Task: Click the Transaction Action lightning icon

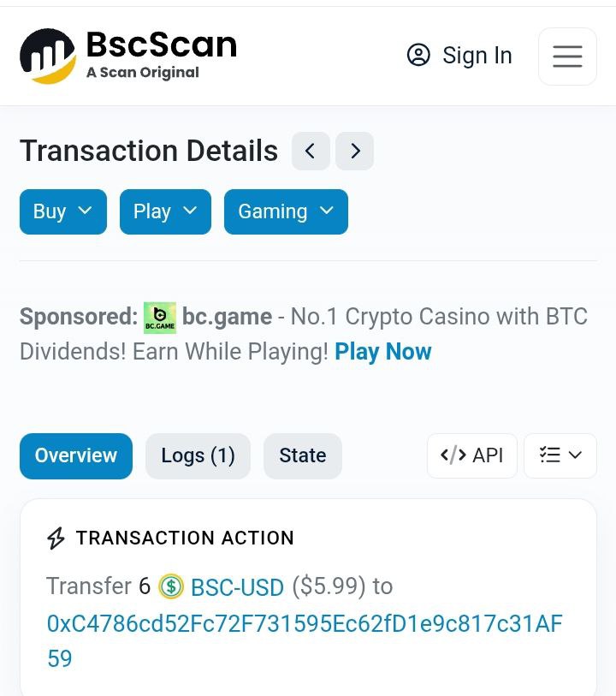Action: point(56,538)
